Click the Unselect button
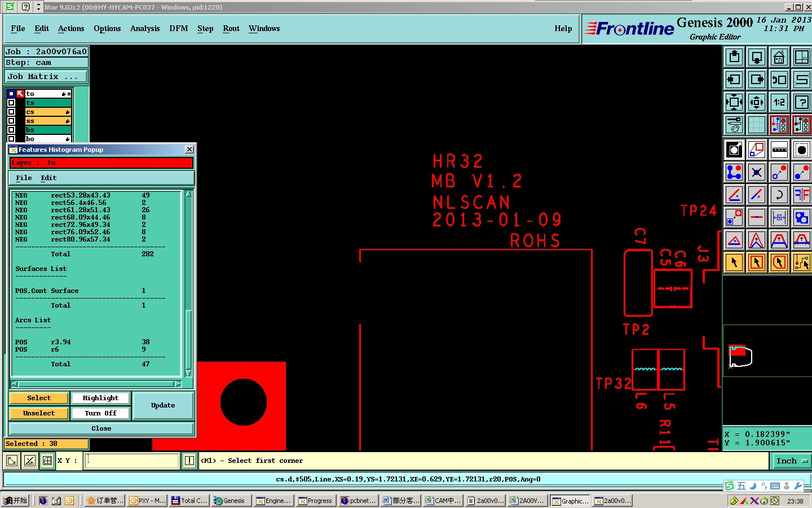The height and width of the screenshot is (508, 812). 39,413
